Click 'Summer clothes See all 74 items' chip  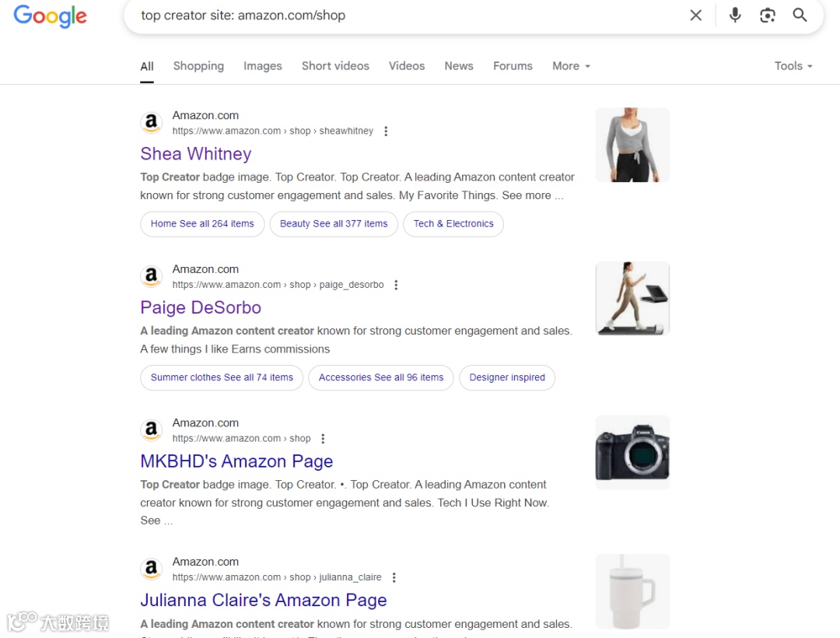(222, 377)
